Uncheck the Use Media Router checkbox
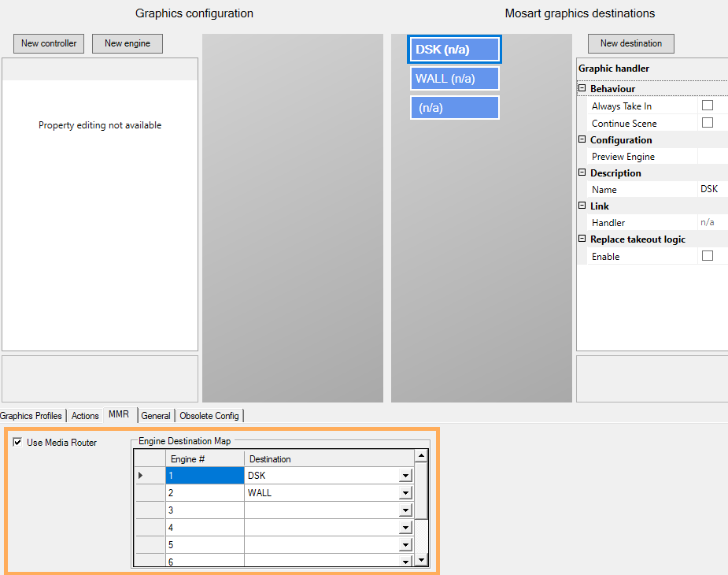This screenshot has width=728, height=575. point(17,443)
